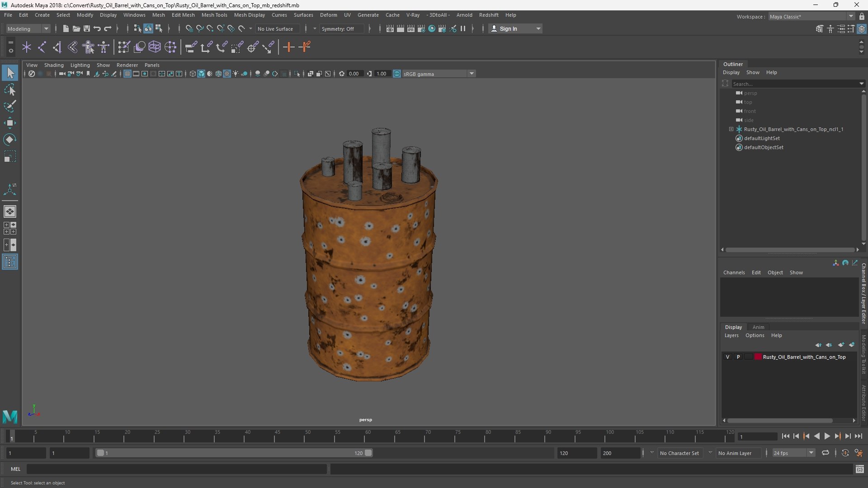Open the Workspace Maya Classic dropdown
868x488 pixels.
coord(811,16)
